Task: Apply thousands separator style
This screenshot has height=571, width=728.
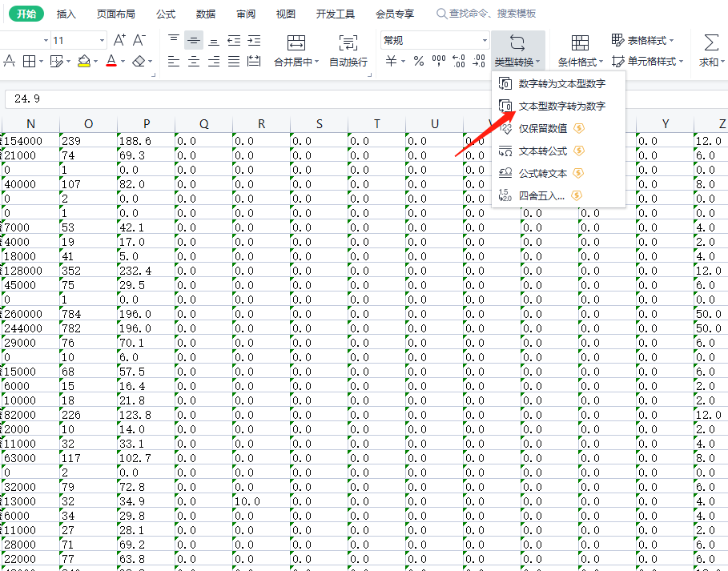Action: coord(439,61)
